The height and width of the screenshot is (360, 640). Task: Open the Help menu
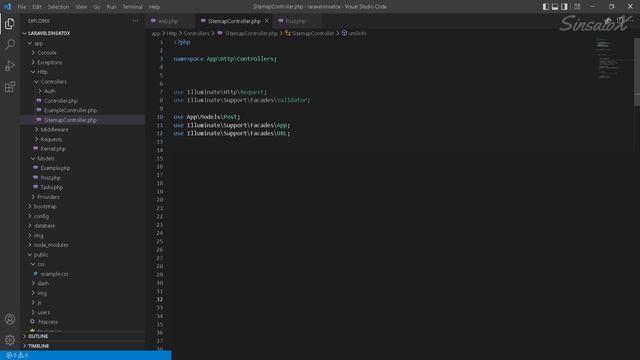coord(154,7)
